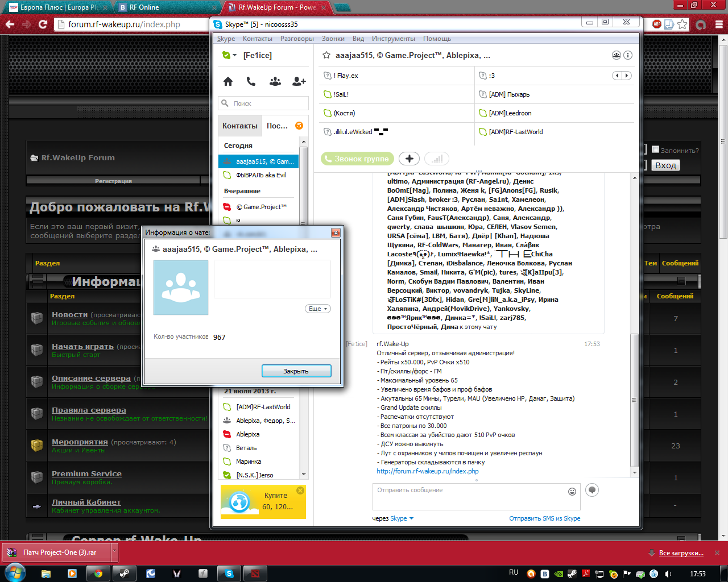Click the Skype chat vertical scrollbar down arrow

pyautogui.click(x=635, y=472)
